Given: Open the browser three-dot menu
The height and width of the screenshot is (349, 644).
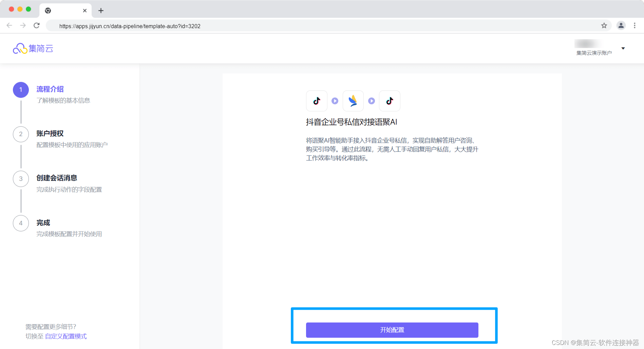Looking at the screenshot, I should (x=634, y=25).
